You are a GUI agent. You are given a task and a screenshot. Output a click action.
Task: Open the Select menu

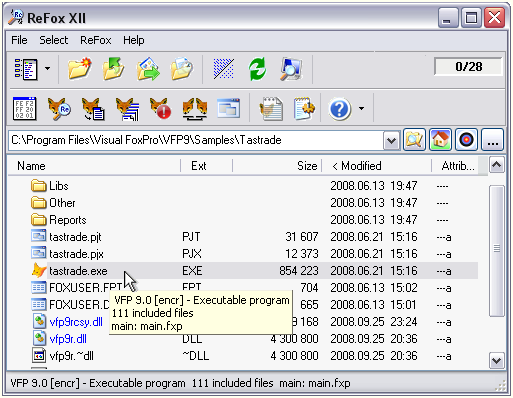tap(53, 40)
